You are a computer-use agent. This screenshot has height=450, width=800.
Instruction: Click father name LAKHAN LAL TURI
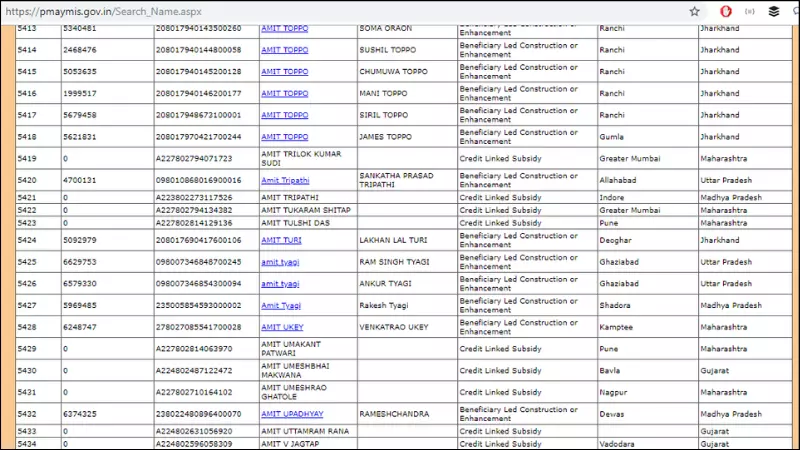click(x=393, y=240)
